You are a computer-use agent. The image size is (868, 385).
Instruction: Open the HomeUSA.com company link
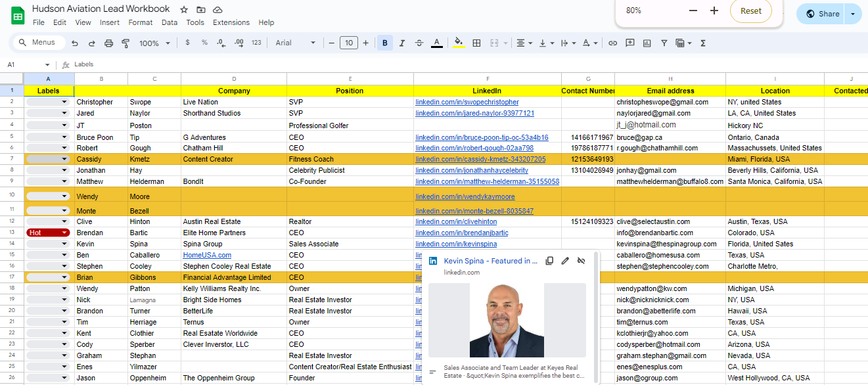207,255
